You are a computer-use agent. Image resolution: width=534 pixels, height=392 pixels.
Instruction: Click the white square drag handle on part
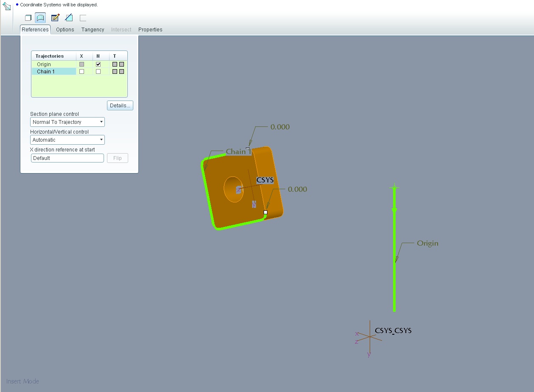point(266,212)
